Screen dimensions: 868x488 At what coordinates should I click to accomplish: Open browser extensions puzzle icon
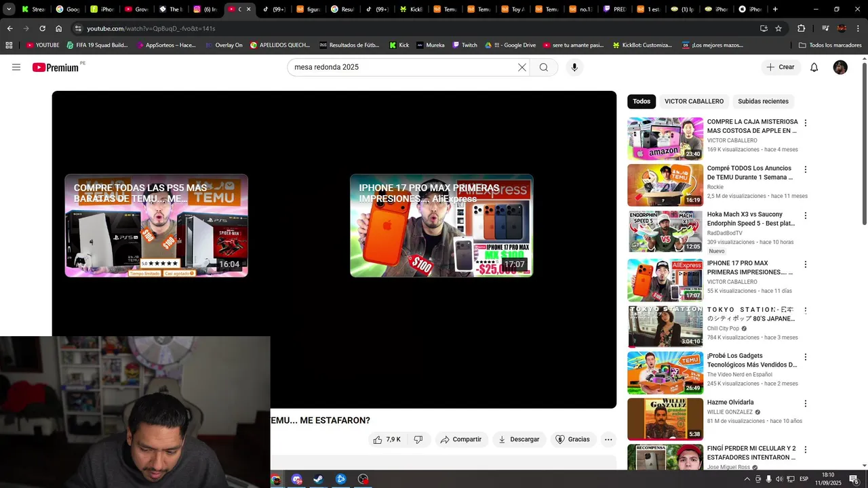(801, 28)
